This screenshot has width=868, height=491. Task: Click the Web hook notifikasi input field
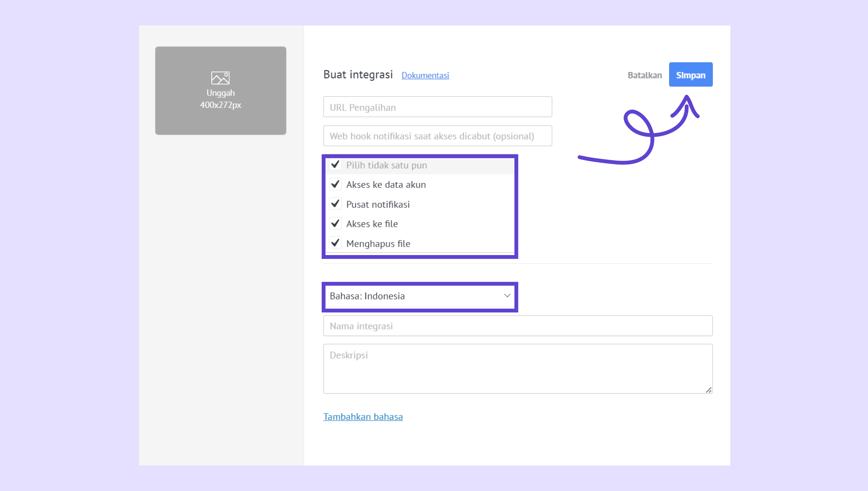click(438, 136)
